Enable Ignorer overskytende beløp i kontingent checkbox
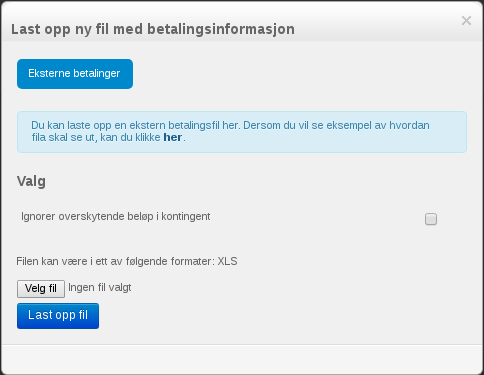The width and height of the screenshot is (484, 375). tap(431, 219)
